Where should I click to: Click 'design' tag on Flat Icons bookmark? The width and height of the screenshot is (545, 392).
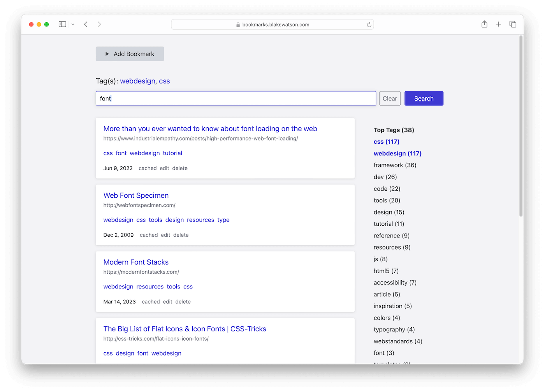coord(125,353)
